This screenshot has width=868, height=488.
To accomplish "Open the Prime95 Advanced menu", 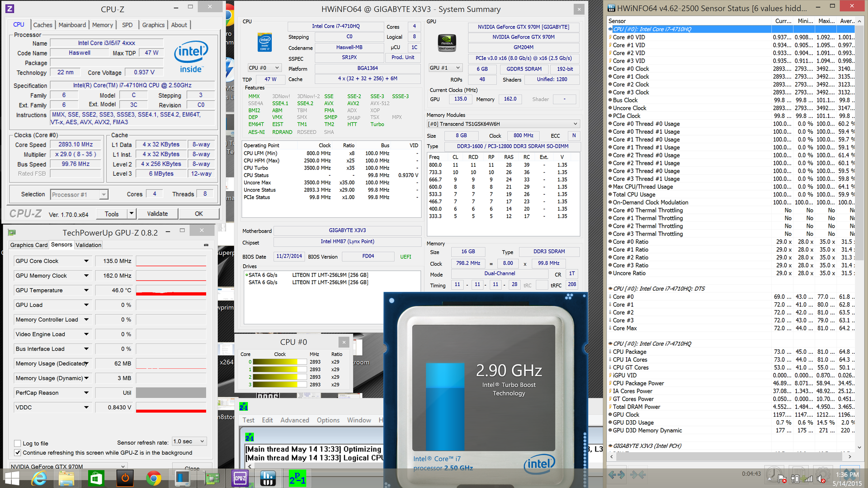I will 295,420.
